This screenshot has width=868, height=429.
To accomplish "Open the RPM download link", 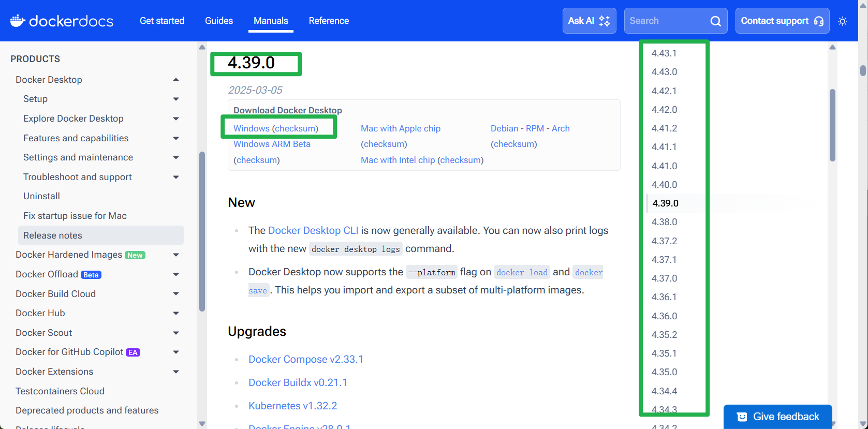I will pos(535,128).
